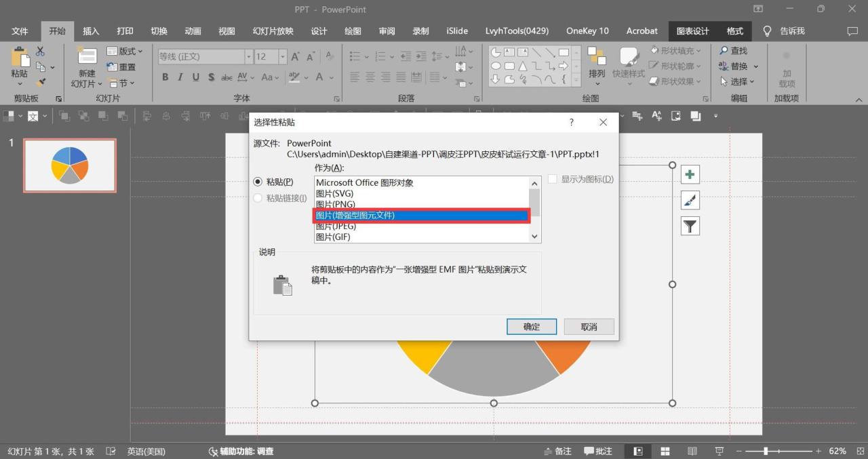Image resolution: width=868 pixels, height=459 pixels.
Task: Click the 查找 (Find) icon
Action: [734, 49]
